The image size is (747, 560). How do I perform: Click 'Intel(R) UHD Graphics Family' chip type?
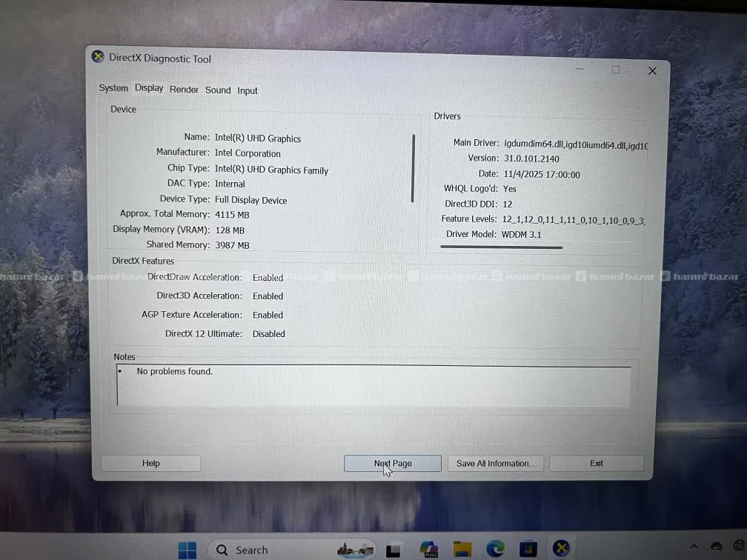click(x=271, y=170)
